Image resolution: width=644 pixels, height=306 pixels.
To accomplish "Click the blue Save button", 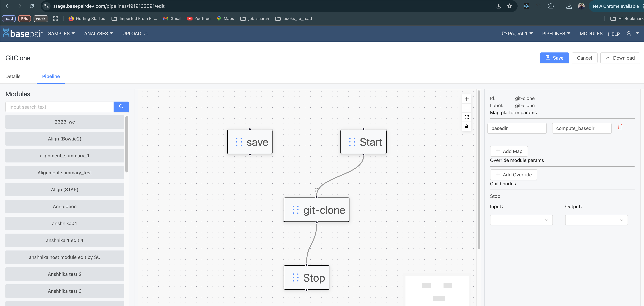I will tap(554, 58).
